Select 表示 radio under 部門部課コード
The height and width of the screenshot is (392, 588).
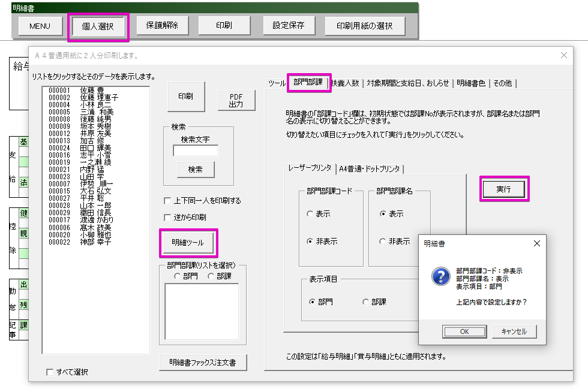[x=310, y=214]
